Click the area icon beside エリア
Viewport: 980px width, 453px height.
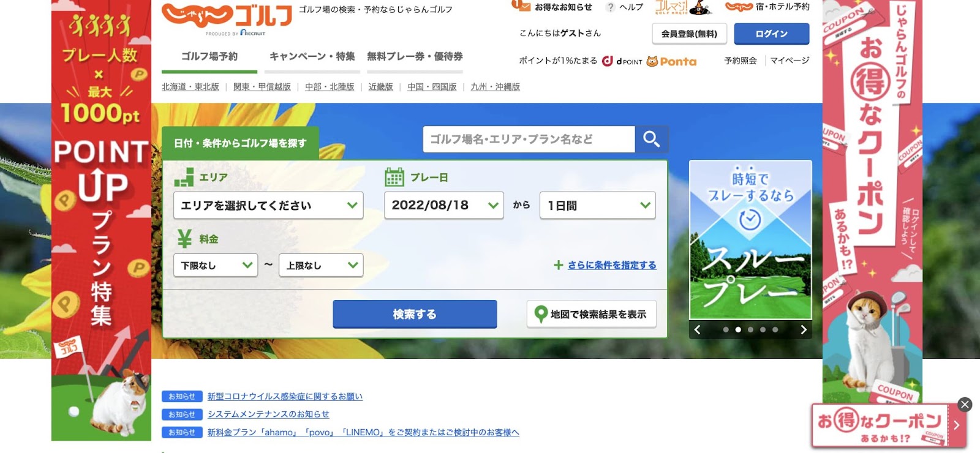pyautogui.click(x=184, y=177)
